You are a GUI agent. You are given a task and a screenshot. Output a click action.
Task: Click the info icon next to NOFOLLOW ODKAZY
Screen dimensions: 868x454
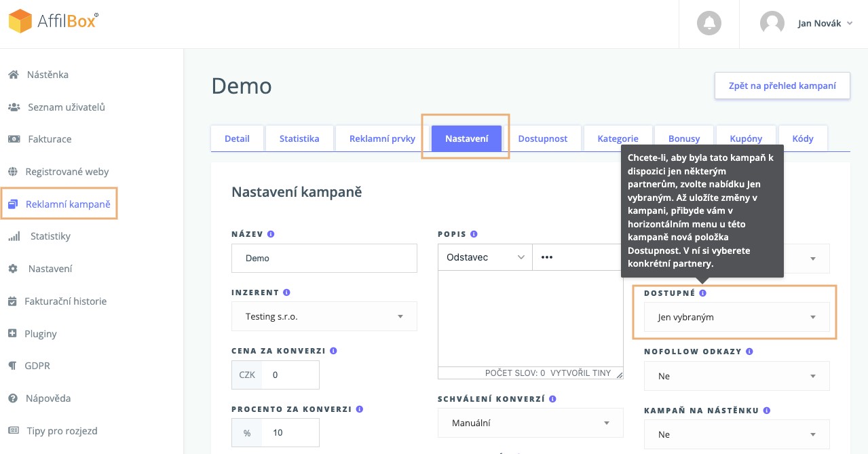click(x=749, y=352)
